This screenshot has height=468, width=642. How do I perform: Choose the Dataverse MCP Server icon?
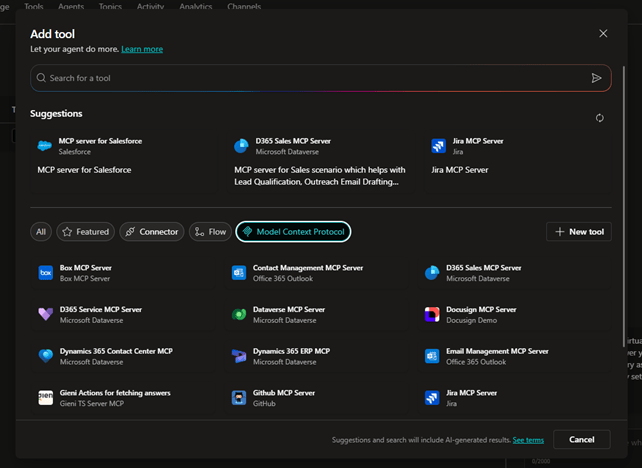239,314
